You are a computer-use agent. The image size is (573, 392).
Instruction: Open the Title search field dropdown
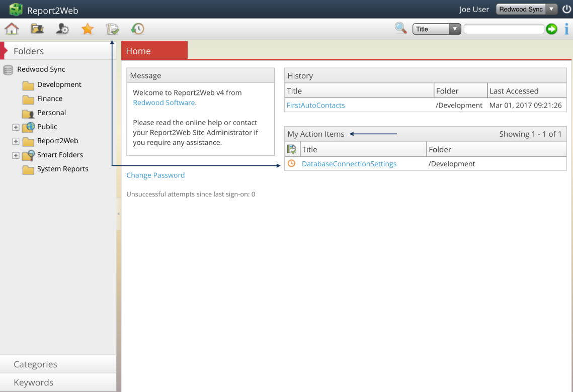coord(455,29)
